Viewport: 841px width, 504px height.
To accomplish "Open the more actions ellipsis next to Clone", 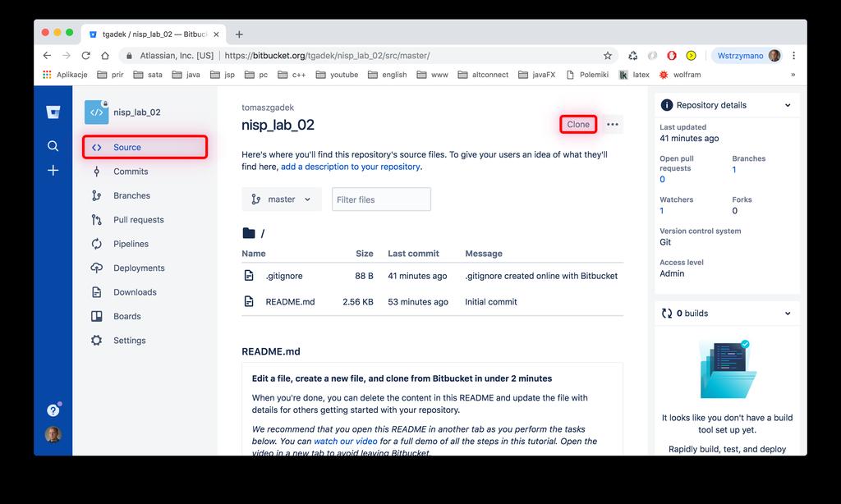I will [613, 125].
